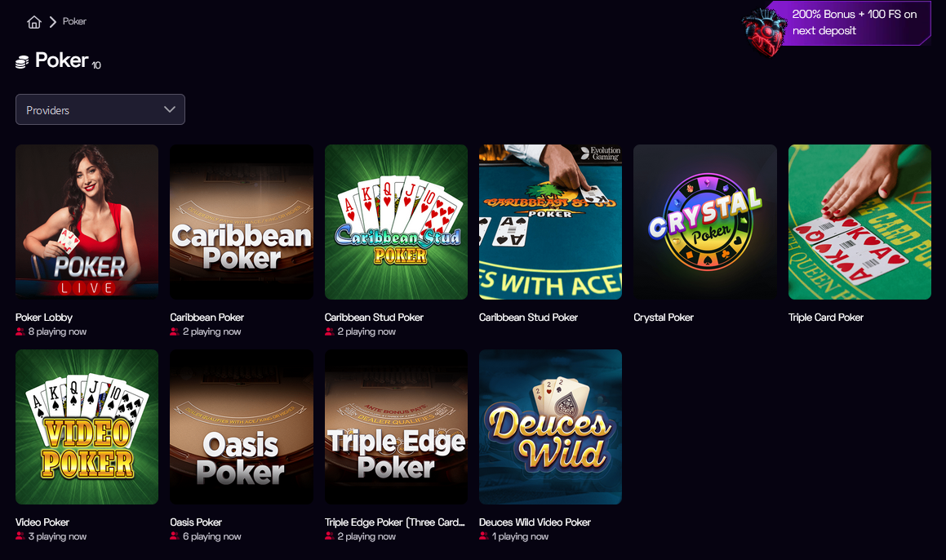Screen dimensions: 946x560
Task: Expand Providers list with chevron arrow
Action: click(x=170, y=109)
